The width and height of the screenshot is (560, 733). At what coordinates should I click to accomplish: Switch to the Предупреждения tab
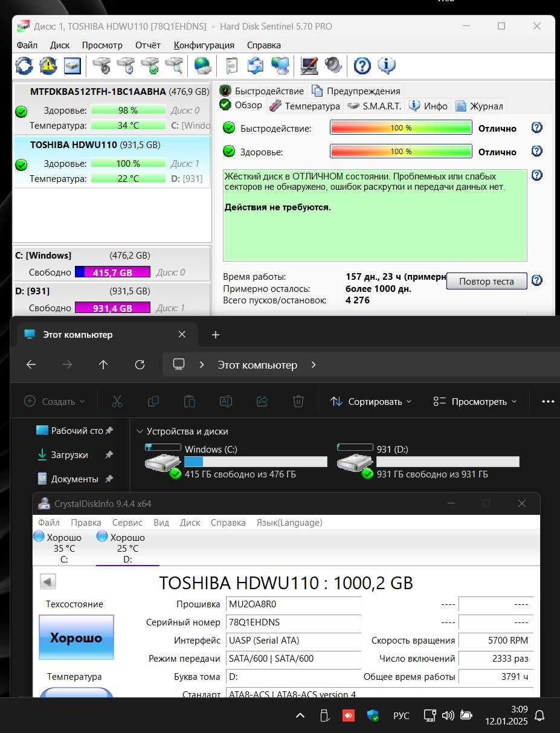click(356, 91)
